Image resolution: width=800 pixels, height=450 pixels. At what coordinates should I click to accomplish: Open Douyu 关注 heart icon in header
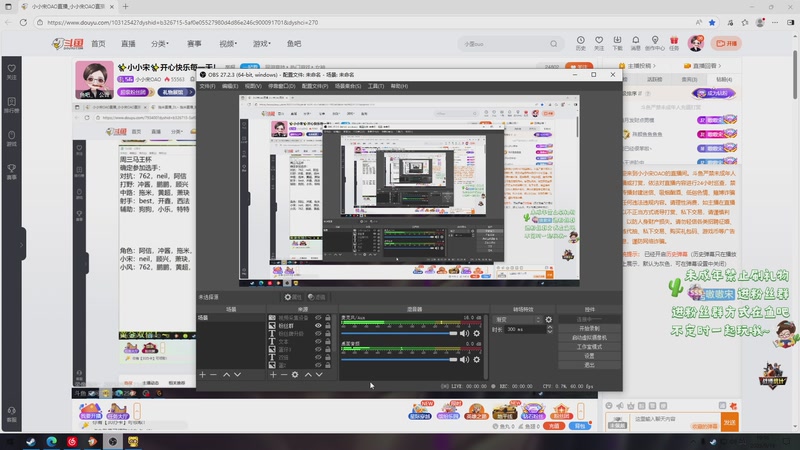[x=599, y=43]
